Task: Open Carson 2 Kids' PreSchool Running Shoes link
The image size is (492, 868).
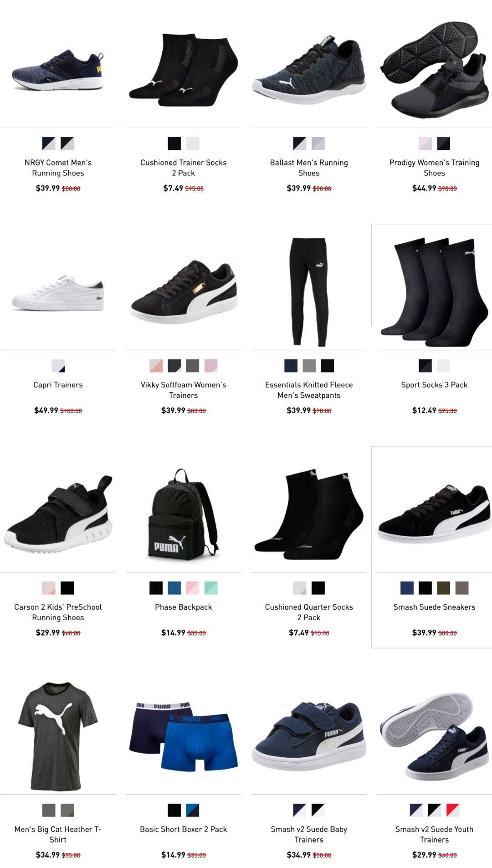Action: click(x=58, y=612)
